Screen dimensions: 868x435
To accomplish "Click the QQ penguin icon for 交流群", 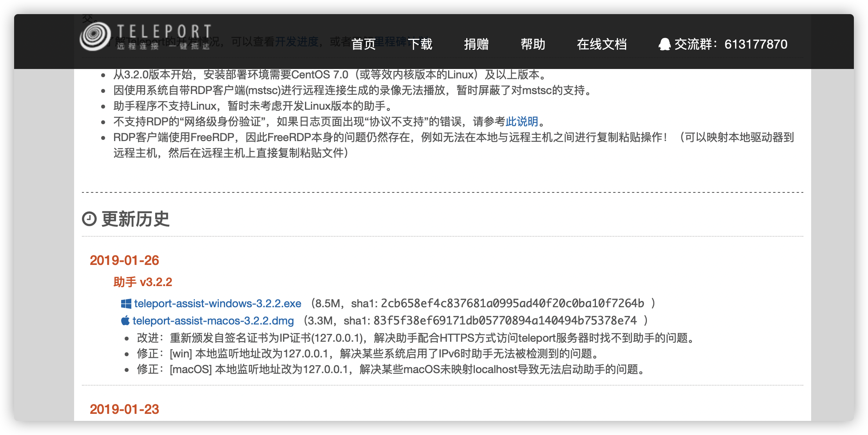I will (x=665, y=44).
